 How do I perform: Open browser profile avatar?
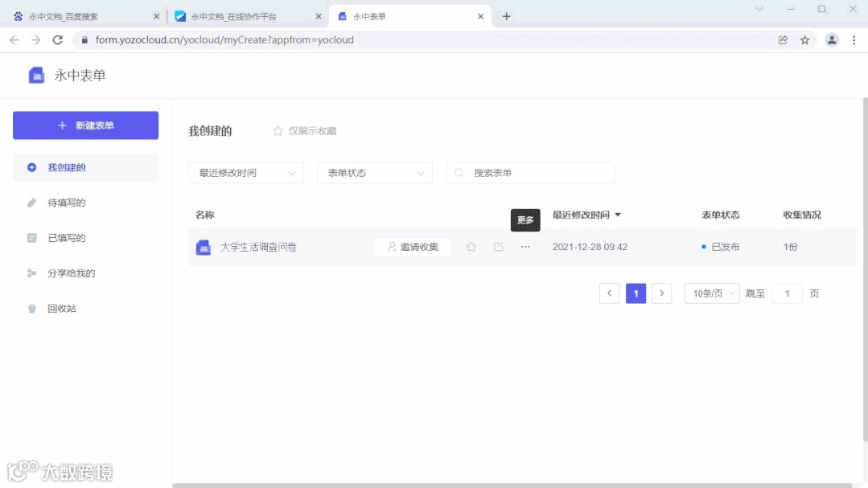pyautogui.click(x=832, y=40)
